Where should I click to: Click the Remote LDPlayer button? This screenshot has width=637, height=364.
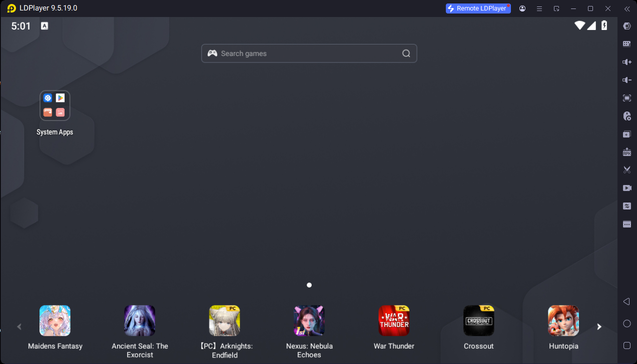(478, 8)
